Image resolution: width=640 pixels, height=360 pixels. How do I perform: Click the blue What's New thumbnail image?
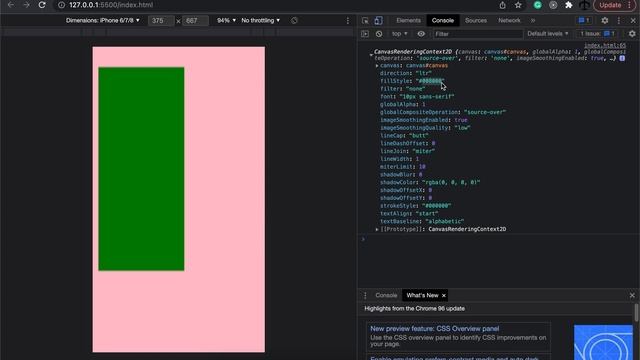603,342
